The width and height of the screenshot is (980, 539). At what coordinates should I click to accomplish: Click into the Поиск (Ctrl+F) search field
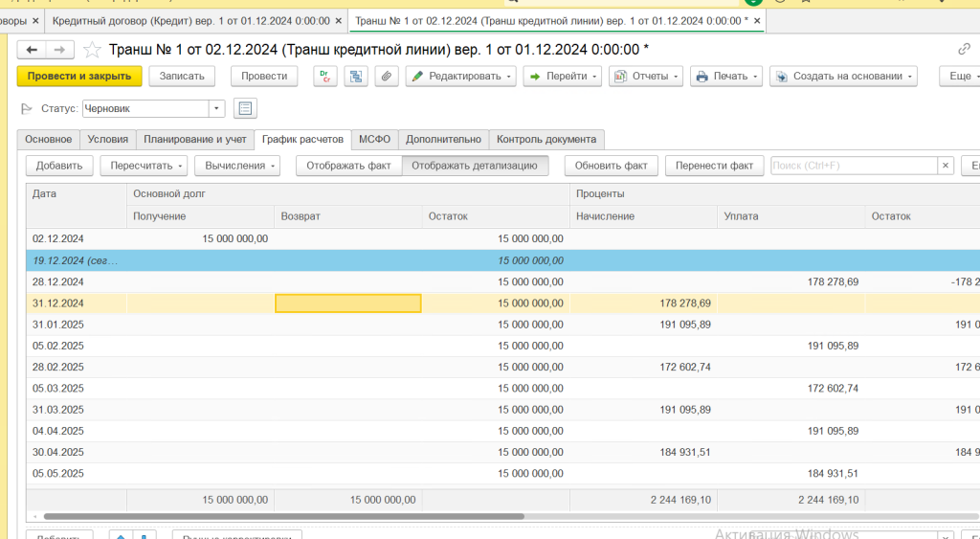(x=854, y=166)
